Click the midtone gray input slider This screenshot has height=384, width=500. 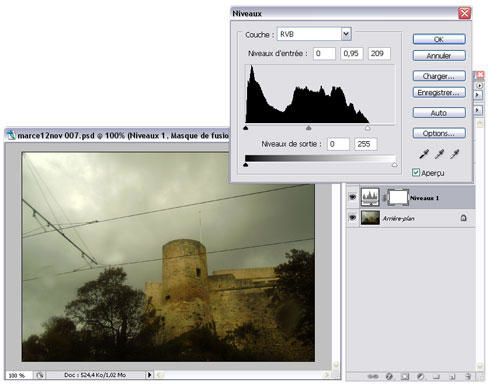(309, 128)
